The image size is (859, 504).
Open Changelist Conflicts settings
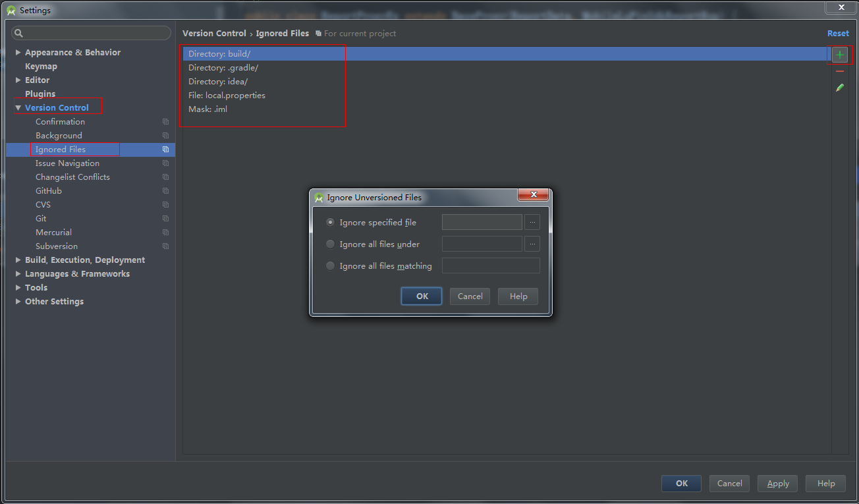pyautogui.click(x=72, y=177)
